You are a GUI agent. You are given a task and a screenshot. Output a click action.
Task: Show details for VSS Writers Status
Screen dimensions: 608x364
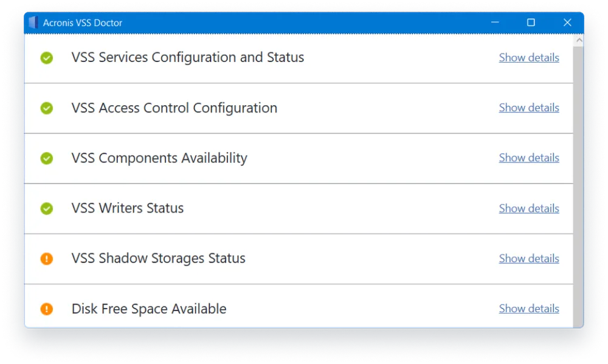(x=528, y=208)
